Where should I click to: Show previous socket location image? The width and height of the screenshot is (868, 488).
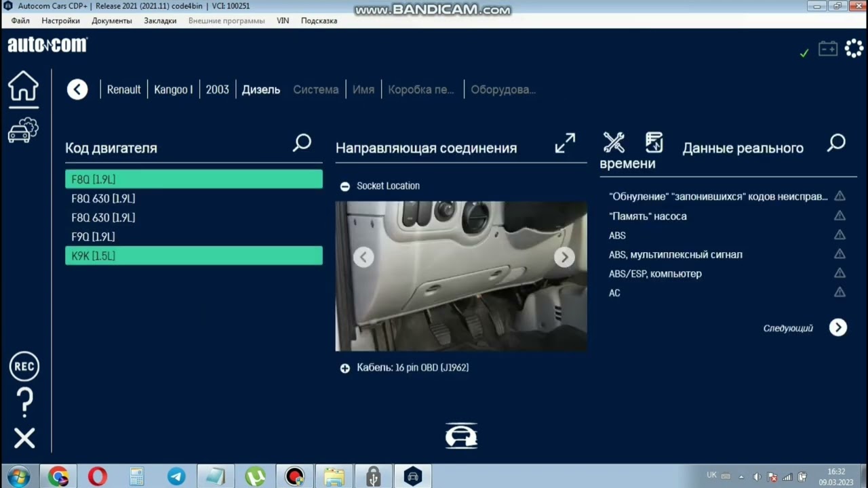(363, 257)
